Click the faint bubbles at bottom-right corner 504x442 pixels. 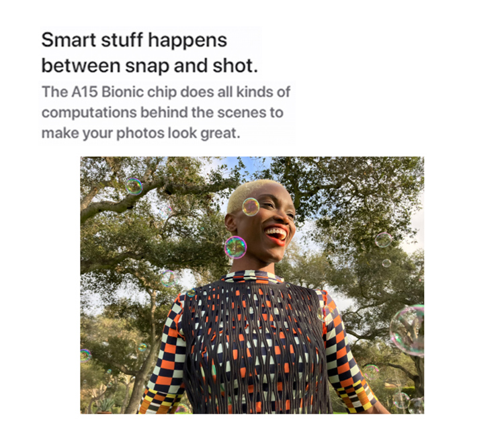pos(408,402)
